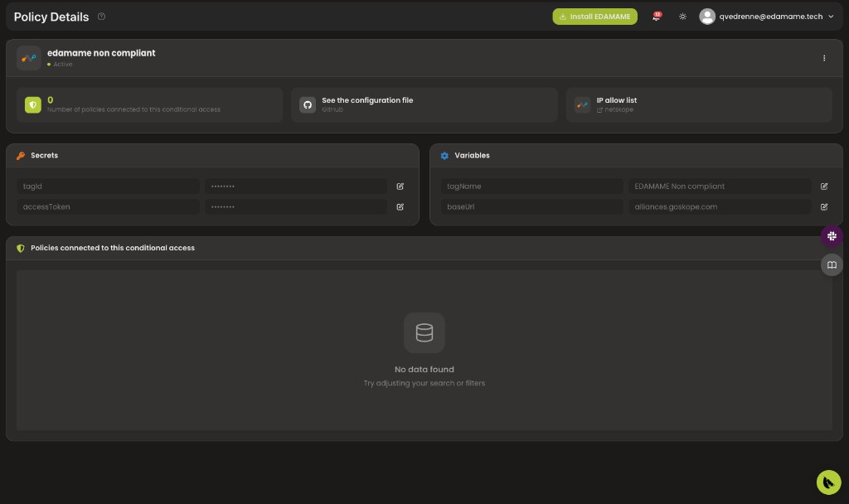Click the Install EDAMAME button
Screen dimensions: 849x504
[x=594, y=17]
